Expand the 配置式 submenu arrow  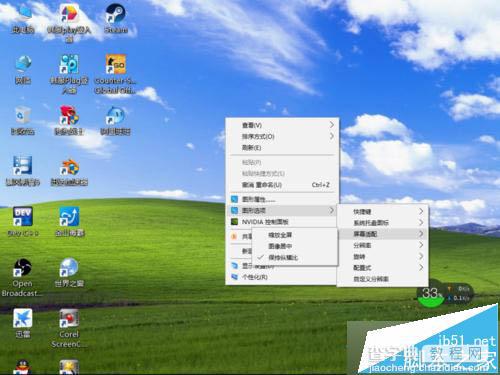click(421, 267)
